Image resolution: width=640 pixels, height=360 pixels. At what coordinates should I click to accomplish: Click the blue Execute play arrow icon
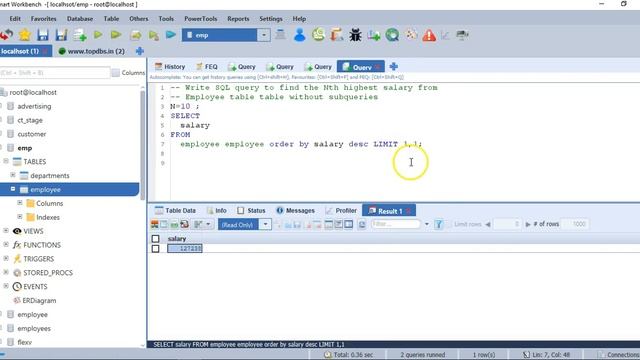pyautogui.click(x=171, y=35)
